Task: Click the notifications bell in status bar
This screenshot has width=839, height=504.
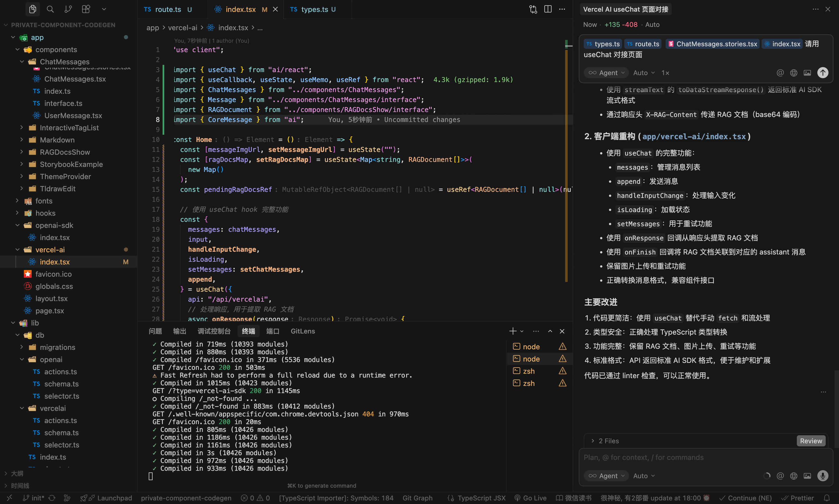Action: pyautogui.click(x=827, y=498)
